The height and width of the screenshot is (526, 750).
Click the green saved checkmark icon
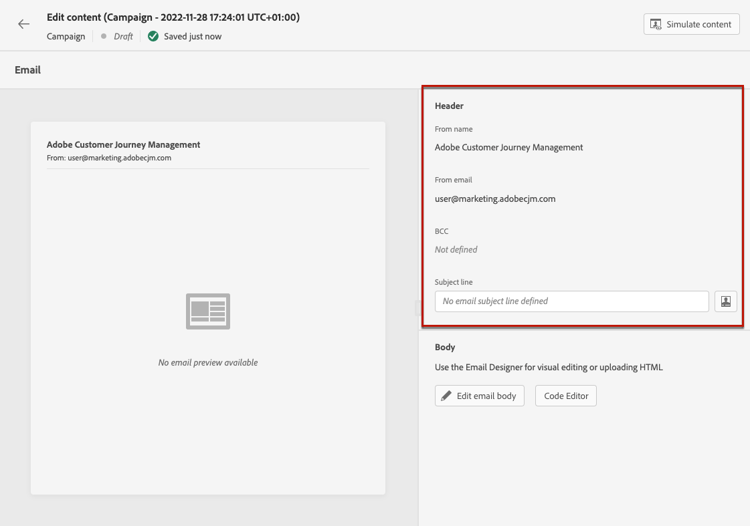coord(153,36)
